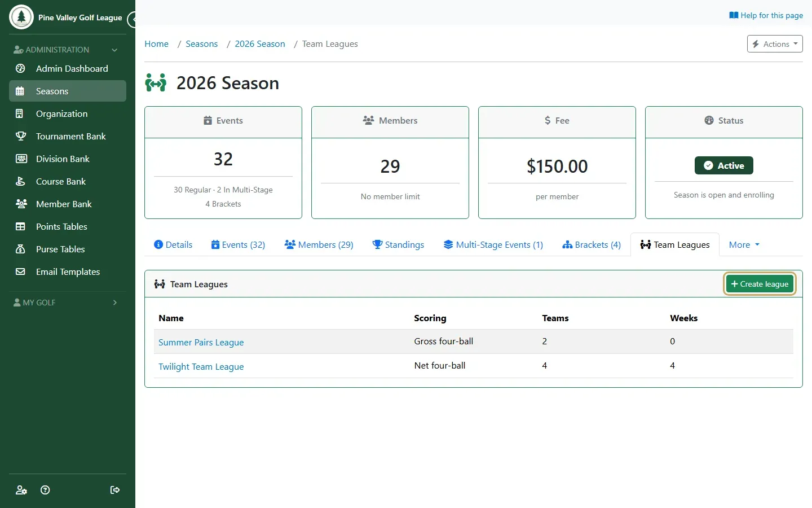Click the team icon next to 2026 Season
Image resolution: width=812 pixels, height=508 pixels.
pos(156,83)
